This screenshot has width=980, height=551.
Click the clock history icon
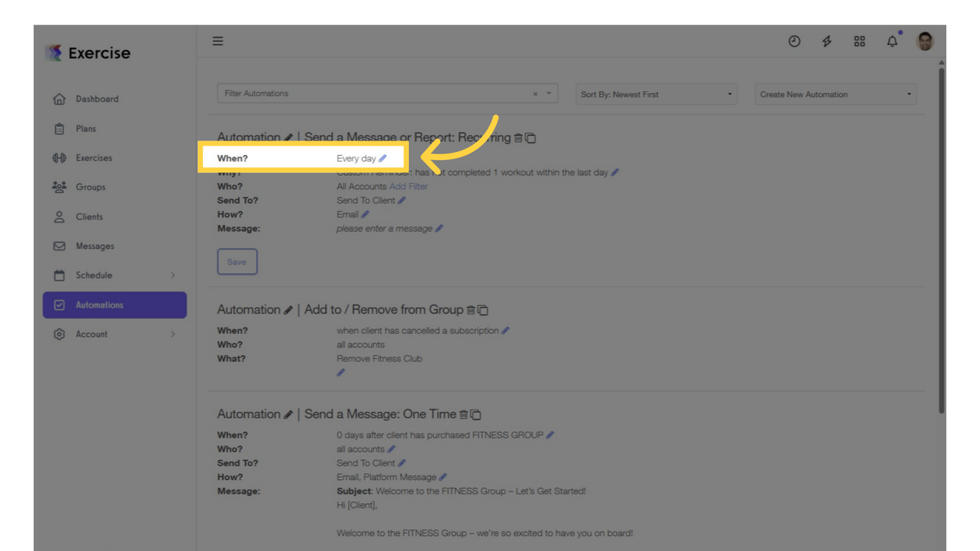pos(794,41)
